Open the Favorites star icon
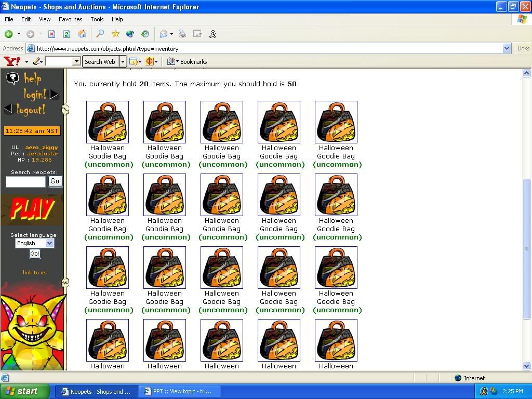532x399 pixels. (x=115, y=34)
